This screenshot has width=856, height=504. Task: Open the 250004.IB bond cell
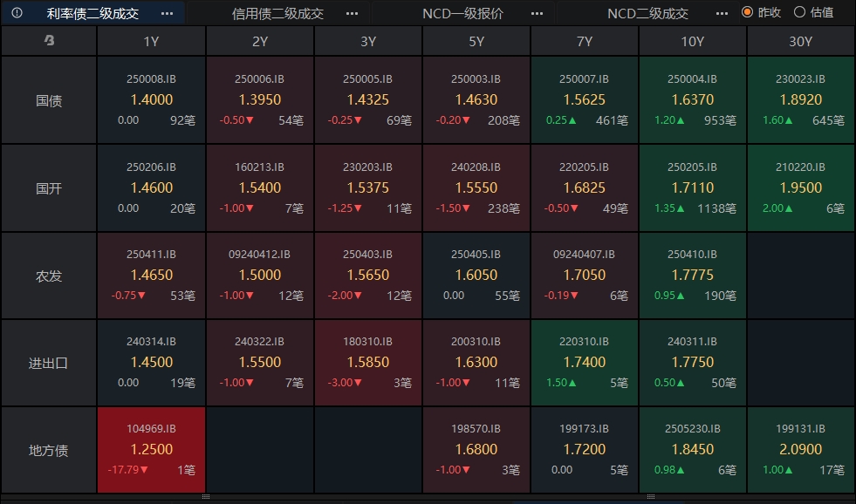(x=692, y=100)
